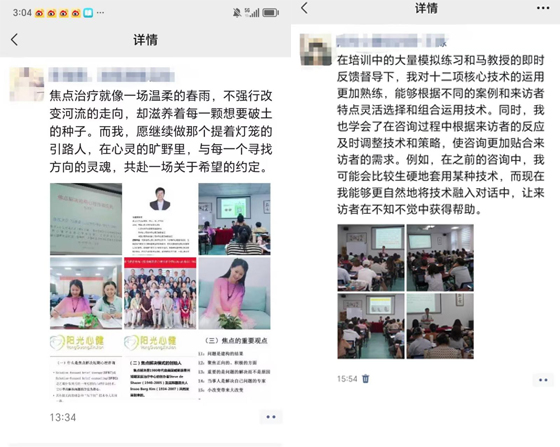
Task: Open bottom-right lecturer photo in right post
Action: pos(440,326)
